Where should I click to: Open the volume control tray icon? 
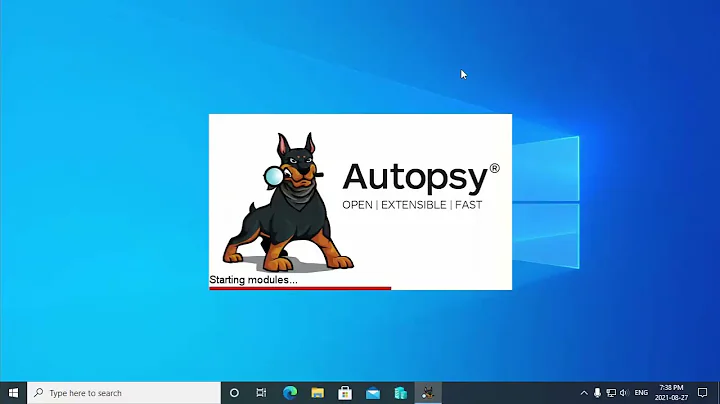pyautogui.click(x=624, y=393)
